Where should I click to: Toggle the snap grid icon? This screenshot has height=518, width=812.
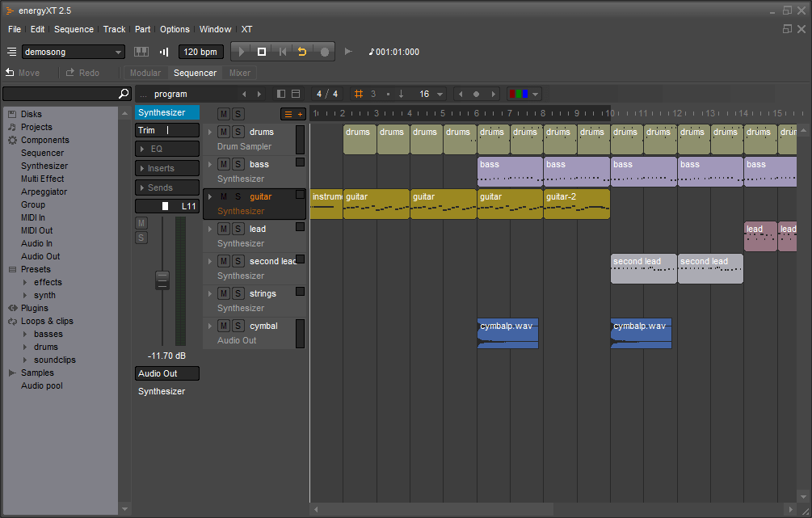[359, 94]
